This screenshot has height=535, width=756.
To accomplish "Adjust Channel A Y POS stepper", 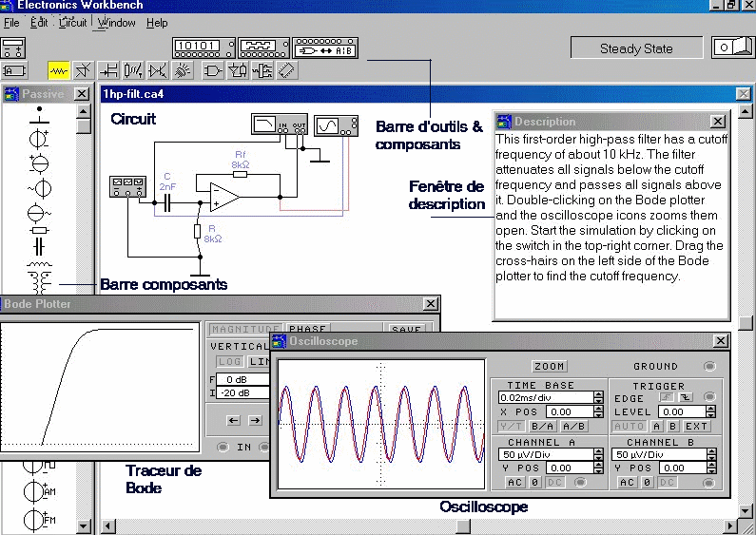I will coord(598,468).
